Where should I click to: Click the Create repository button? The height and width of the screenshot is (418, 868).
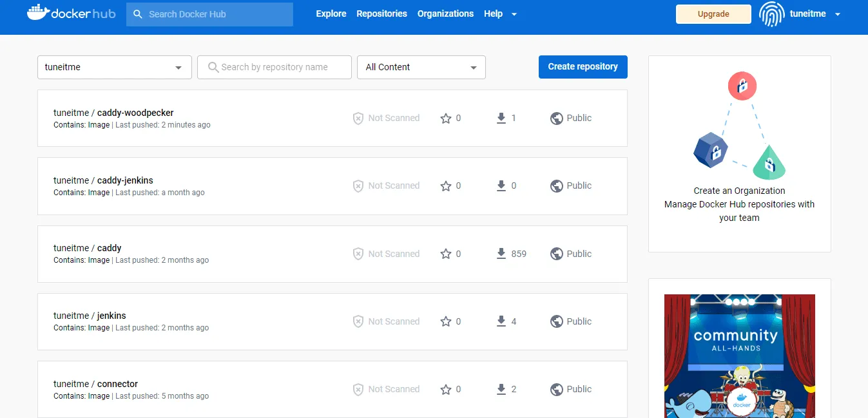[x=583, y=67]
